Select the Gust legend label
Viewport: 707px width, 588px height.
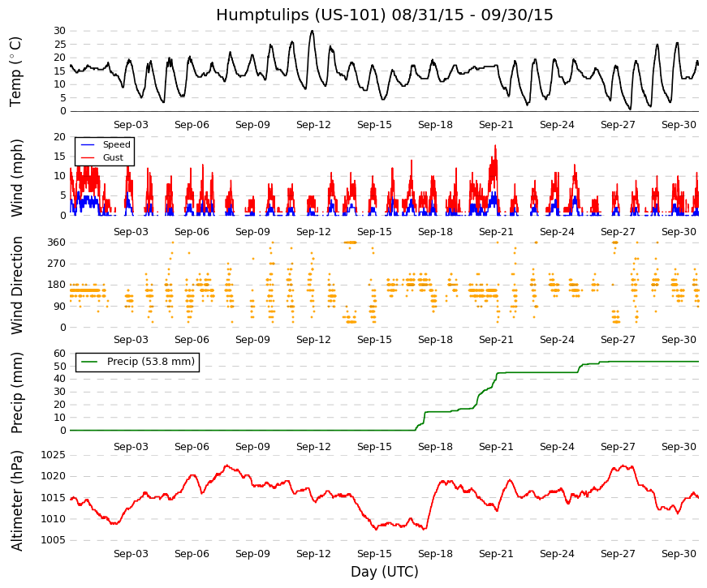113,157
